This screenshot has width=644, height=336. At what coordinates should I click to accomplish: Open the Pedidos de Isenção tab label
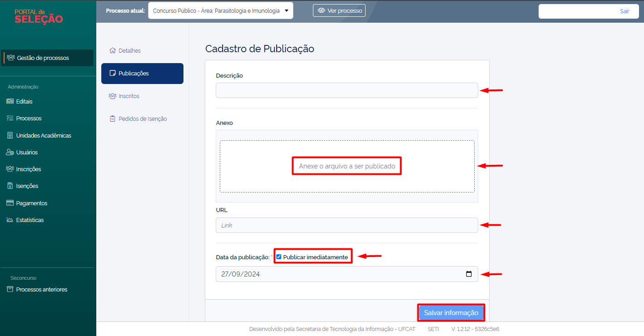[143, 119]
